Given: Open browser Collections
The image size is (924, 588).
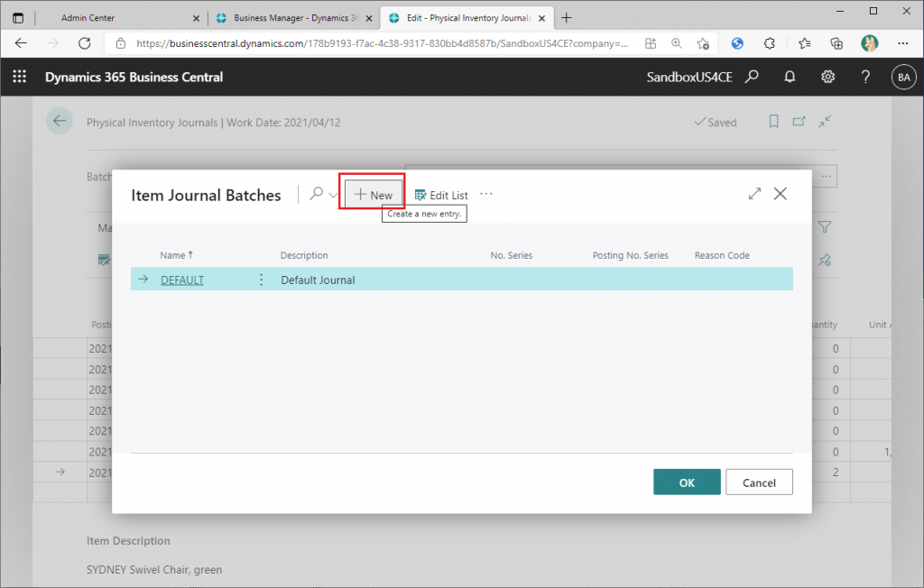Looking at the screenshot, I should tap(836, 43).
